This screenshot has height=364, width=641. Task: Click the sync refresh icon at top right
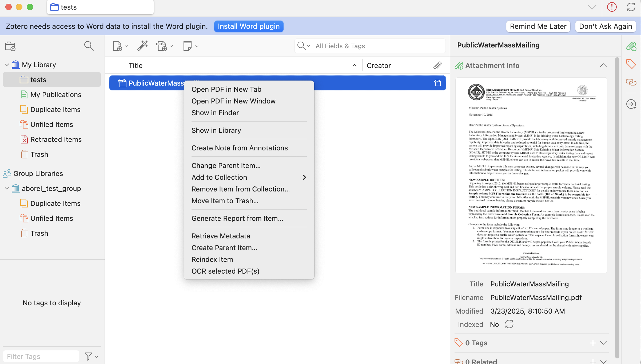pyautogui.click(x=631, y=7)
